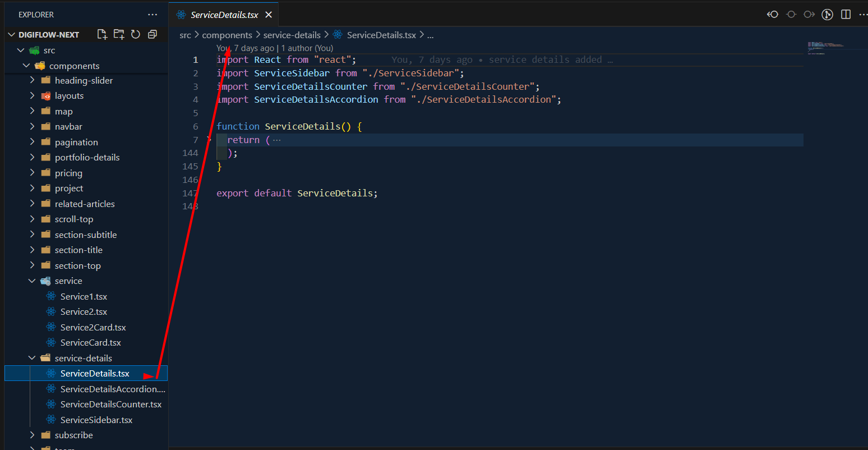The height and width of the screenshot is (450, 868).
Task: Expand the heading-slider folder
Action: pos(32,80)
